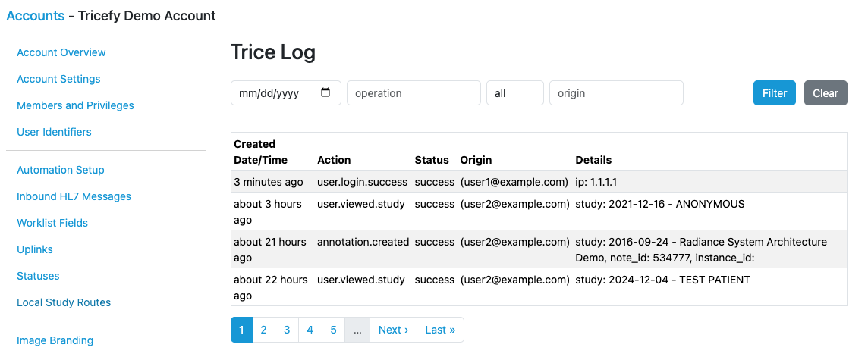Select Members and Privileges sidebar link

75,105
